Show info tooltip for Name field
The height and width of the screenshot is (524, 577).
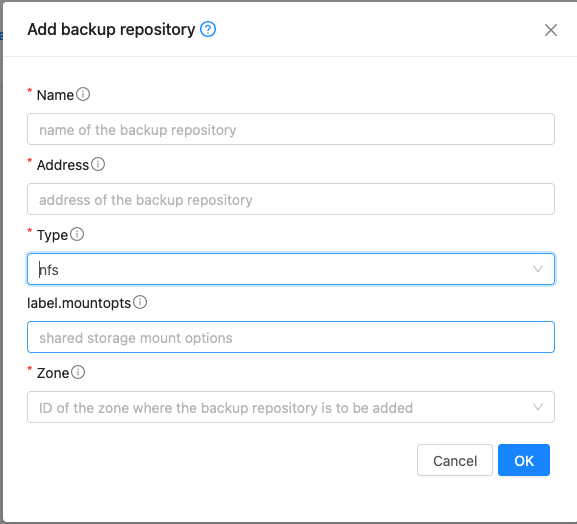[x=83, y=94]
